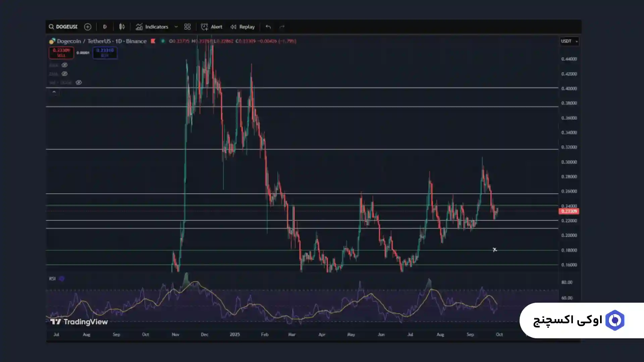Click the DOGEUSDT symbol search field
The height and width of the screenshot is (362, 644).
(x=64, y=27)
